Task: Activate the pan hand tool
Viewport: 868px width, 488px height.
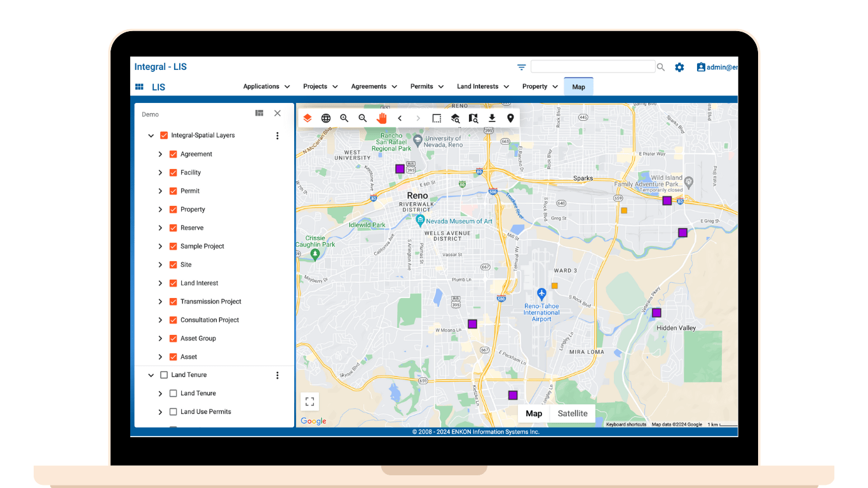Action: (381, 118)
